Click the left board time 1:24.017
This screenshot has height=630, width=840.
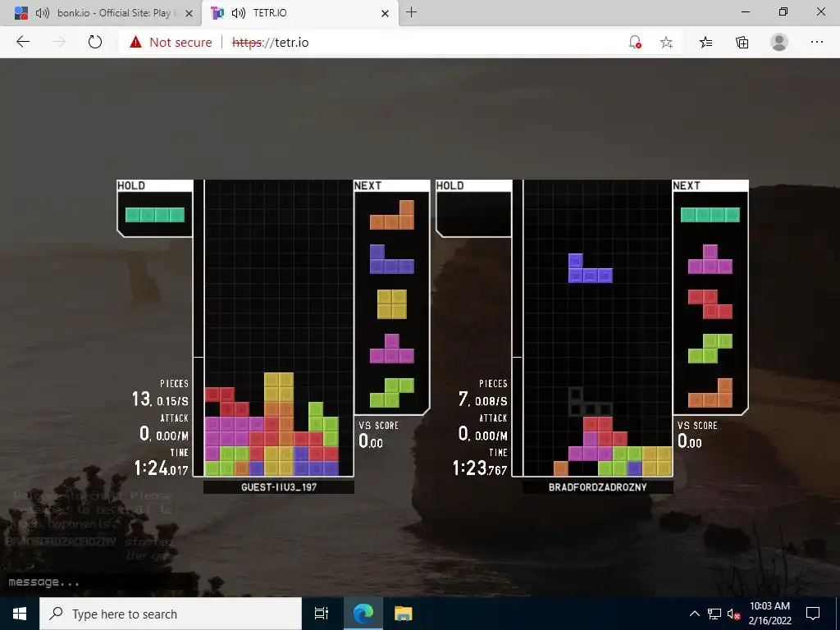[x=162, y=468]
